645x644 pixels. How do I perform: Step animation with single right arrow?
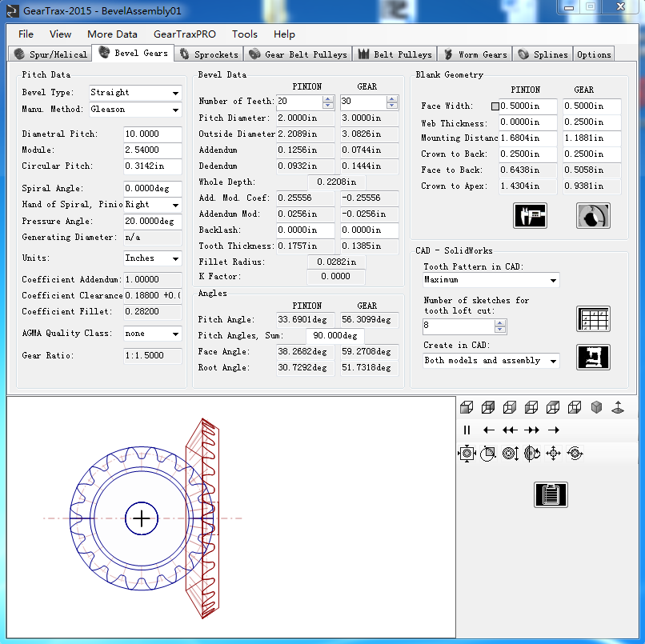point(554,430)
